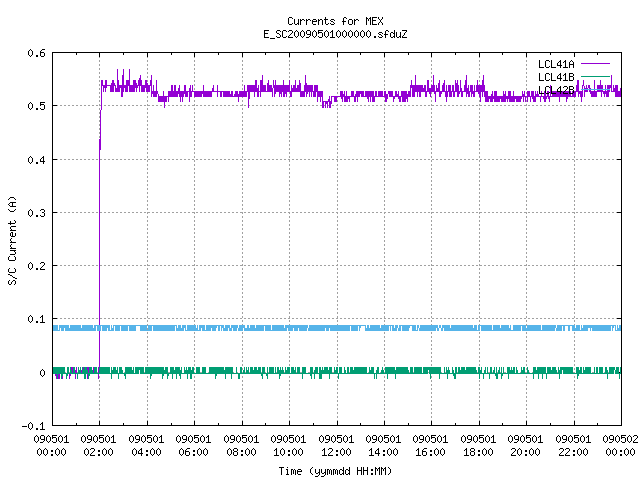Click the 0.2 y-axis tick label
This screenshot has width=640, height=480.
[x=36, y=266]
